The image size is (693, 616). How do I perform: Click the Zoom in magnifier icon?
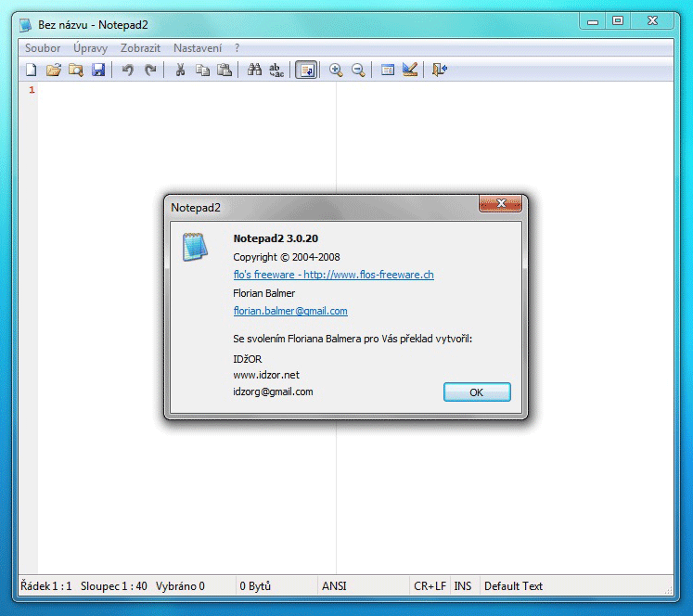tap(336, 70)
